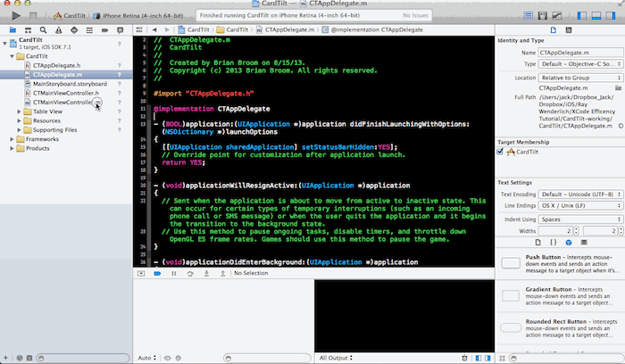The height and width of the screenshot is (364, 625).
Task: Choose file location folder icon
Action: 618,88
